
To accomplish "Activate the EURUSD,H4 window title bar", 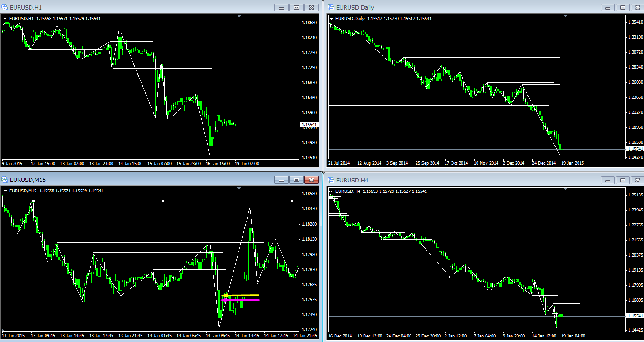I will click(455, 180).
